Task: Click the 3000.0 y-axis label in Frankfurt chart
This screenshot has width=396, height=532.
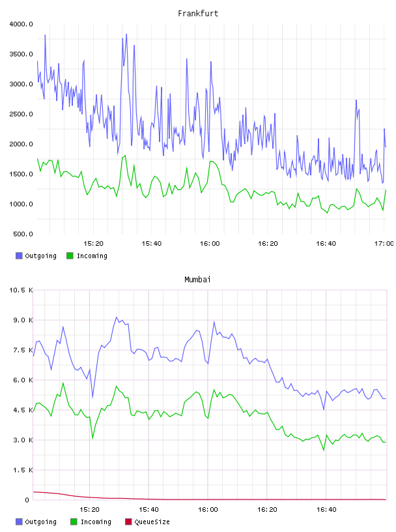Action: (x=21, y=84)
